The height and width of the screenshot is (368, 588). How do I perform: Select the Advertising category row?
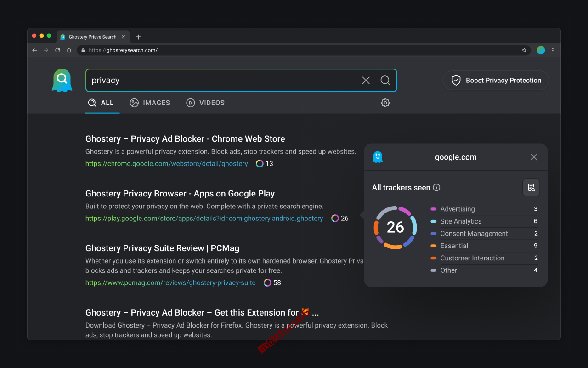tap(484, 209)
